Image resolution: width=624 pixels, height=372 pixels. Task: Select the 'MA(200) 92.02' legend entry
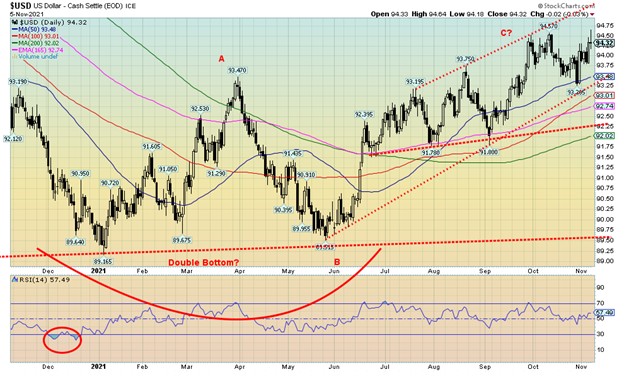pos(35,43)
